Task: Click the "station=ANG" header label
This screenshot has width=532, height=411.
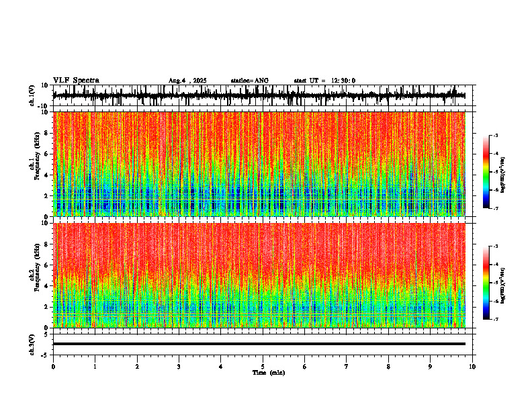Action: pos(250,81)
